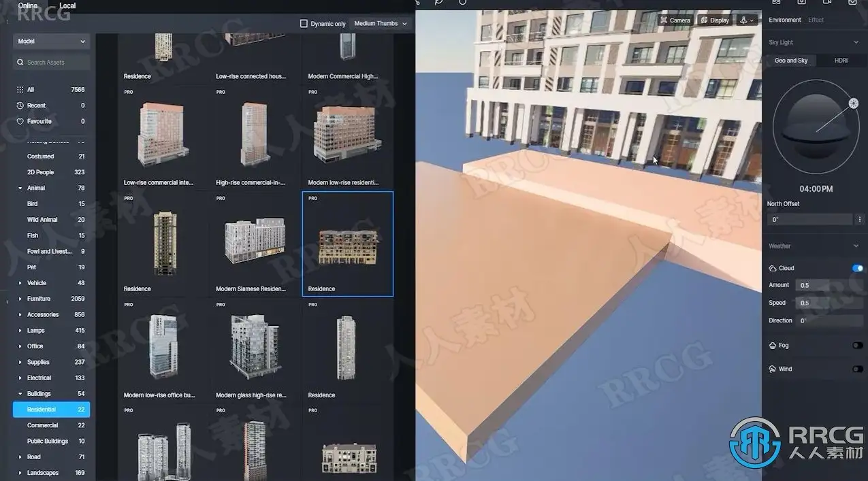Image resolution: width=868 pixels, height=481 pixels.
Task: Select the Geo and Sky mode tab
Action: tap(791, 61)
